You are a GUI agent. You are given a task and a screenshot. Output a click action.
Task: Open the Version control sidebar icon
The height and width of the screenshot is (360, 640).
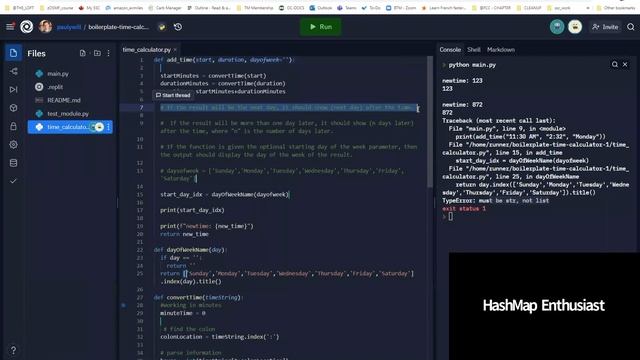(13, 71)
